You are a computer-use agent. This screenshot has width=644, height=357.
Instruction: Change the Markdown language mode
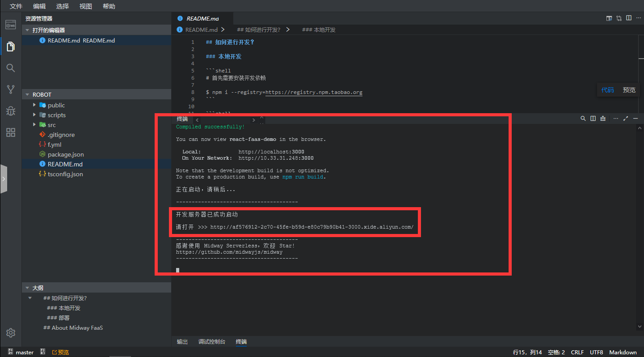(x=623, y=352)
